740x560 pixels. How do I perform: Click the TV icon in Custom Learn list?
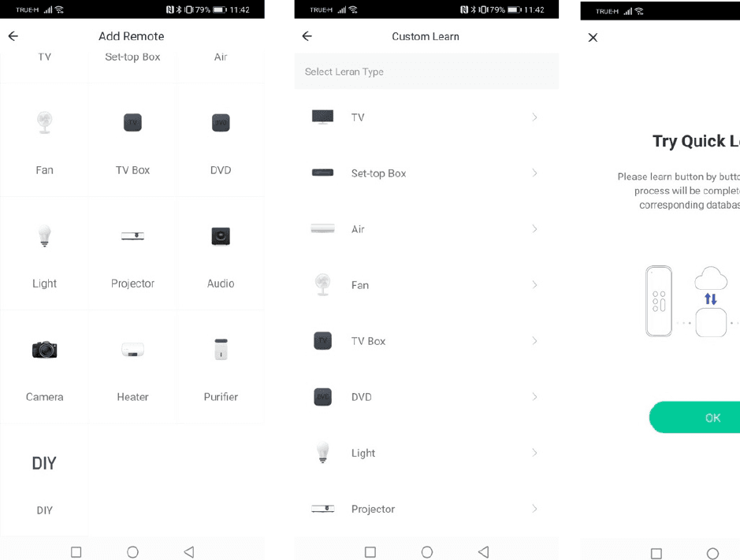[x=323, y=117]
